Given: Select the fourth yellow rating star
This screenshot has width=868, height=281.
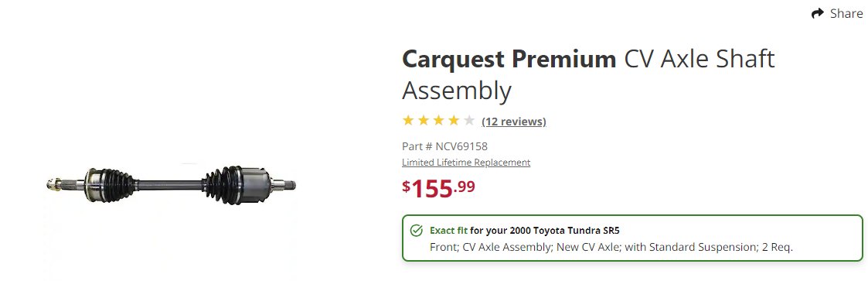Looking at the screenshot, I should coord(454,120).
